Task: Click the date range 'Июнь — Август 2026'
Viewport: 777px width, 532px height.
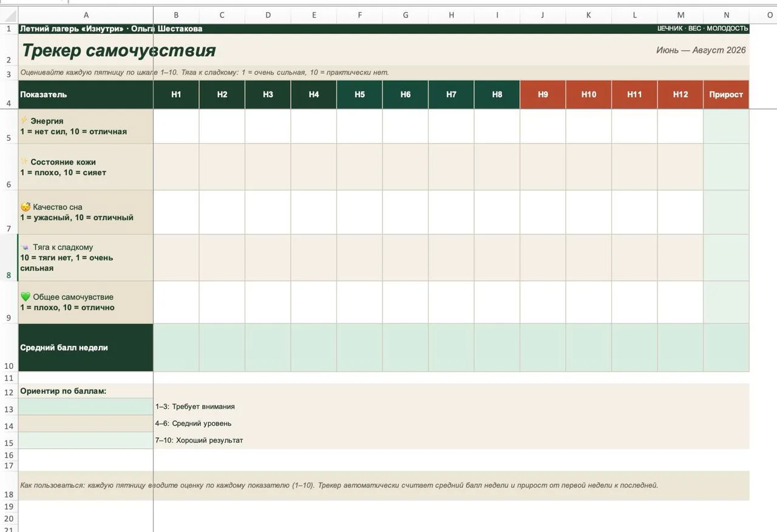Action: tap(701, 50)
